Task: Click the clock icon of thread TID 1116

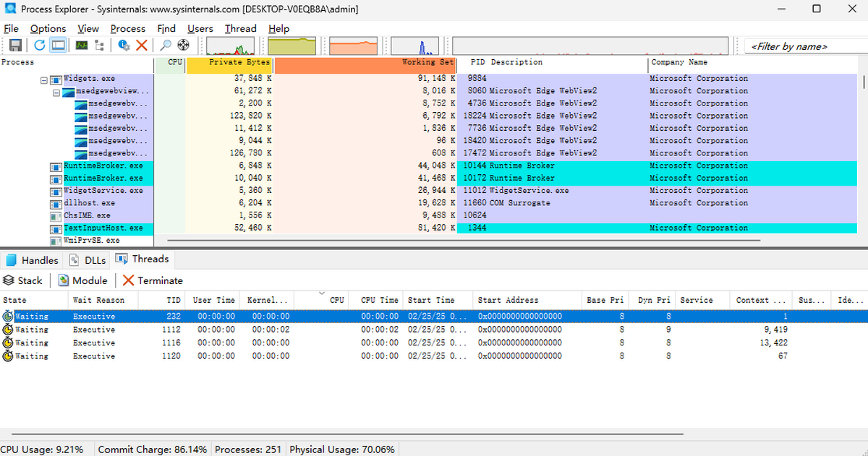Action: pyautogui.click(x=8, y=343)
